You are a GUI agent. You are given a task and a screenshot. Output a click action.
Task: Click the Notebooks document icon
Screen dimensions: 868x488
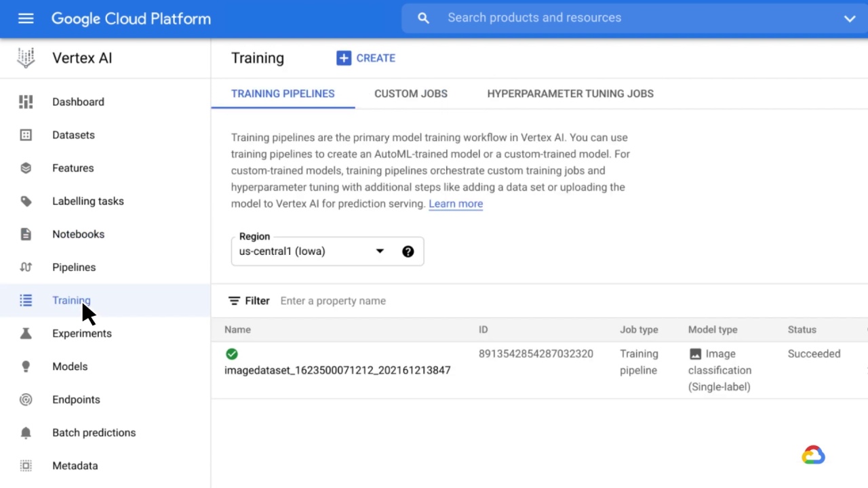click(26, 235)
